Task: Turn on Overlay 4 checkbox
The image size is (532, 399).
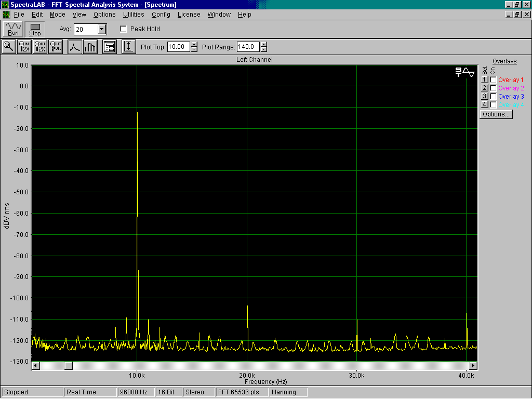Action: point(494,105)
